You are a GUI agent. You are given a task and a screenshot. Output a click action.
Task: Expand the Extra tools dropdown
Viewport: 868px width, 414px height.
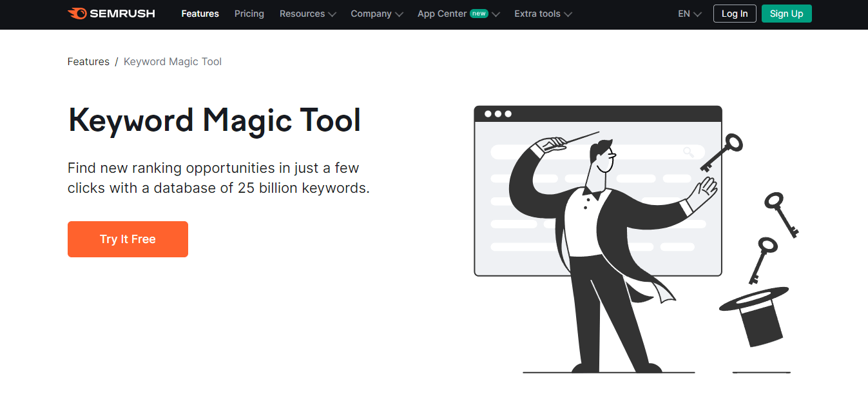coord(543,14)
